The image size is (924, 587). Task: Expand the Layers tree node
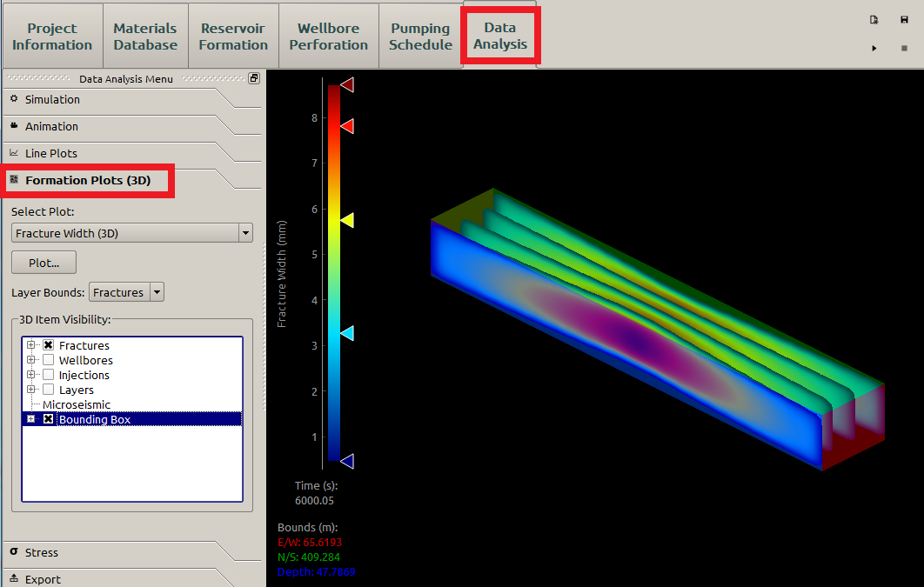coord(30,390)
